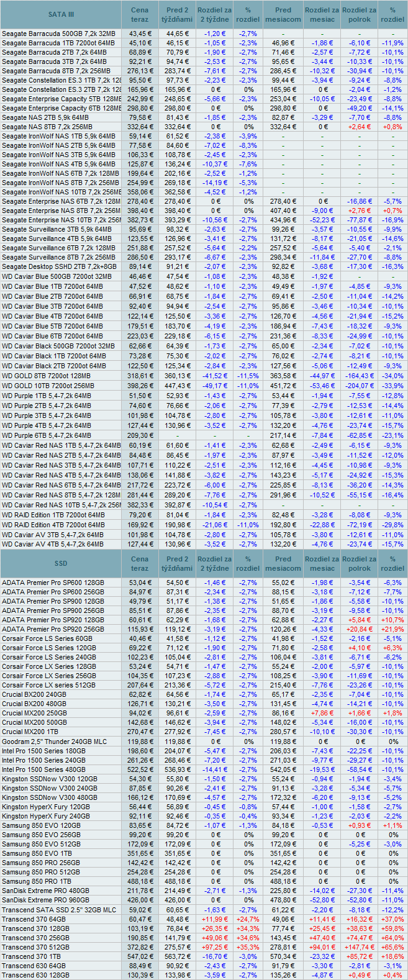Click the +147,74 € value for Transcend 370 512GB

(360, 947)
